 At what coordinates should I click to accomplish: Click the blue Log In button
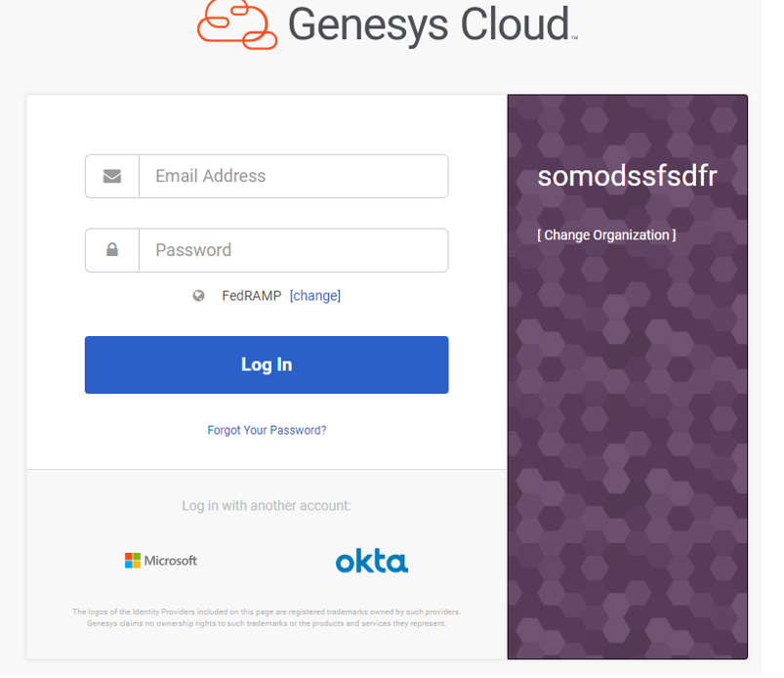(267, 364)
